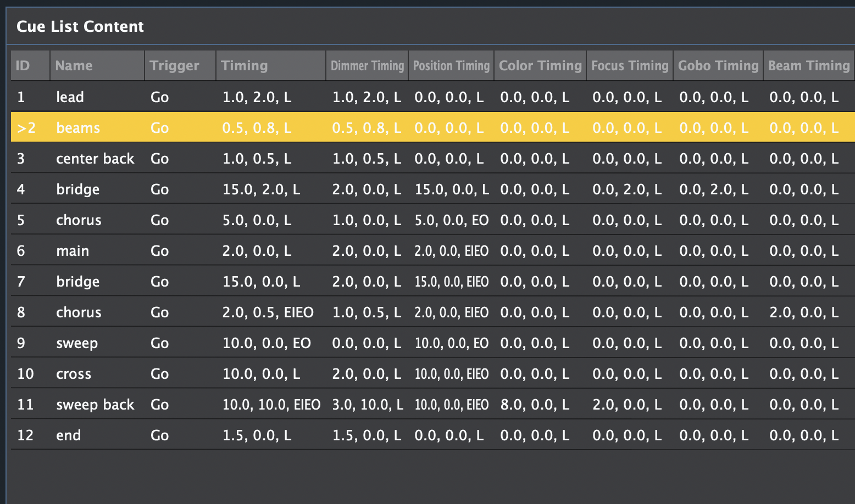Click the Name column header
Image resolution: width=855 pixels, height=504 pixels.
click(74, 66)
